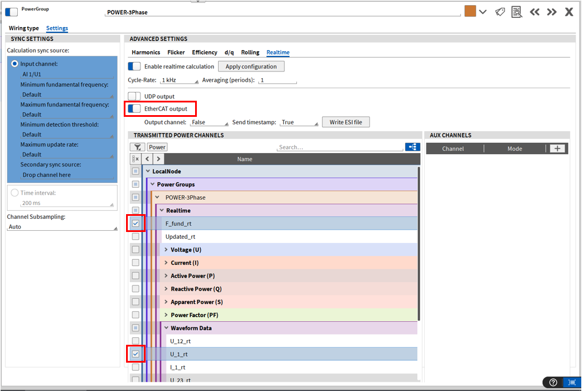583x392 pixels.
Task: Click the clear selection icon in grid header
Action: tap(135, 159)
